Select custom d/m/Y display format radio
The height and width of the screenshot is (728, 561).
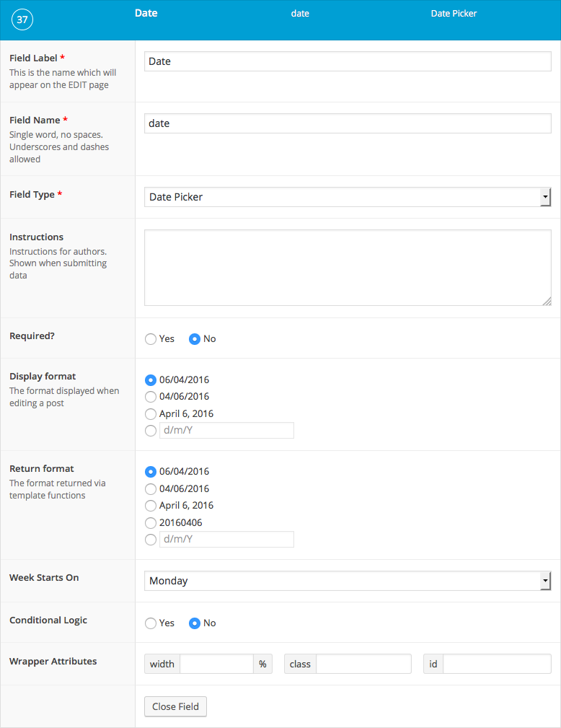[150, 431]
